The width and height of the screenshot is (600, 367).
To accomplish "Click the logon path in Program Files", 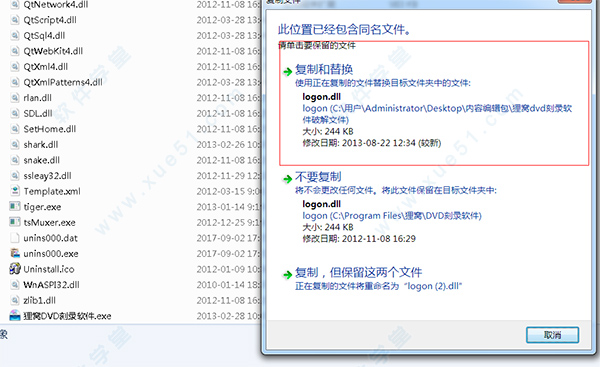I will 392,216.
